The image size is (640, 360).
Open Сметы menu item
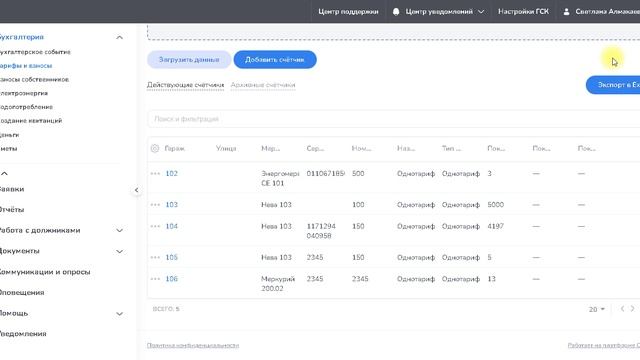click(9, 149)
